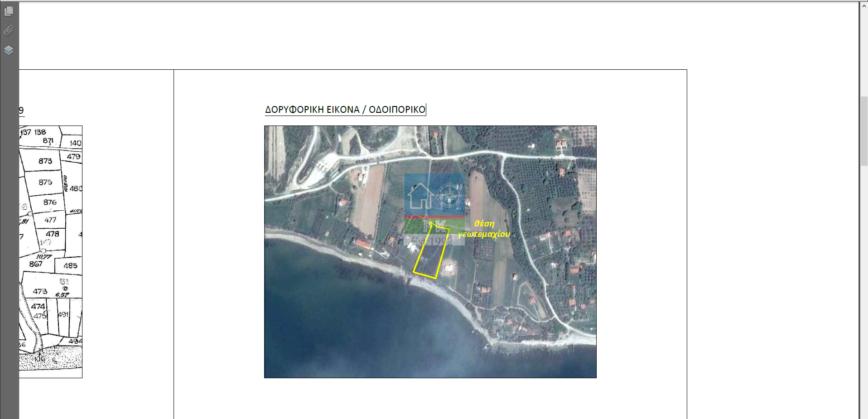Click the scrollbar track below the thumb
This screenshot has height=419, width=868.
864,288
